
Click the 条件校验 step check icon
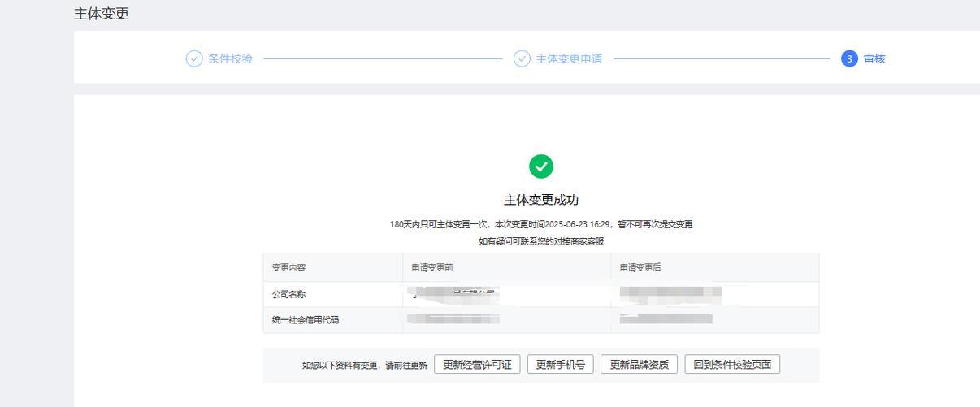click(x=194, y=58)
